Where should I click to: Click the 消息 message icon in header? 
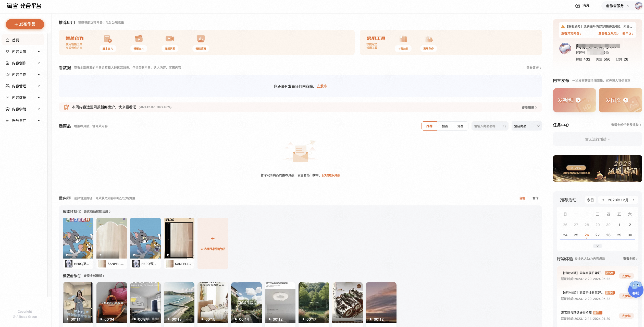tap(578, 6)
